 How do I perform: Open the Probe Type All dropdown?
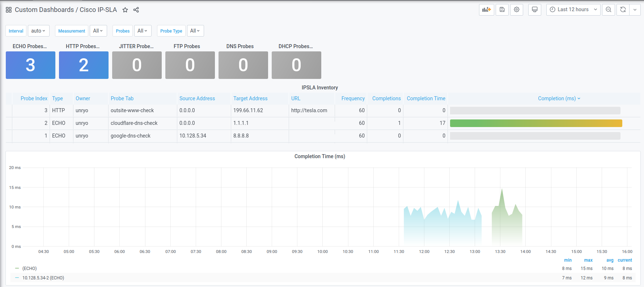195,31
